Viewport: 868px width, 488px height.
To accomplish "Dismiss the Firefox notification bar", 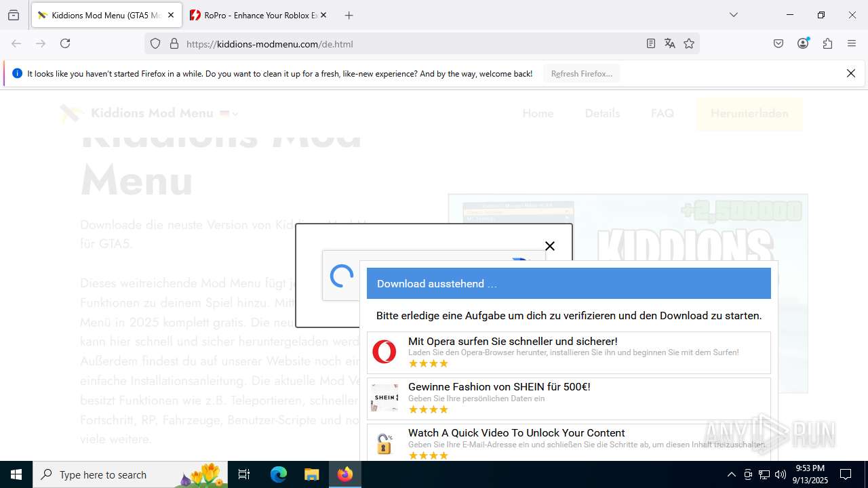I will click(x=851, y=73).
